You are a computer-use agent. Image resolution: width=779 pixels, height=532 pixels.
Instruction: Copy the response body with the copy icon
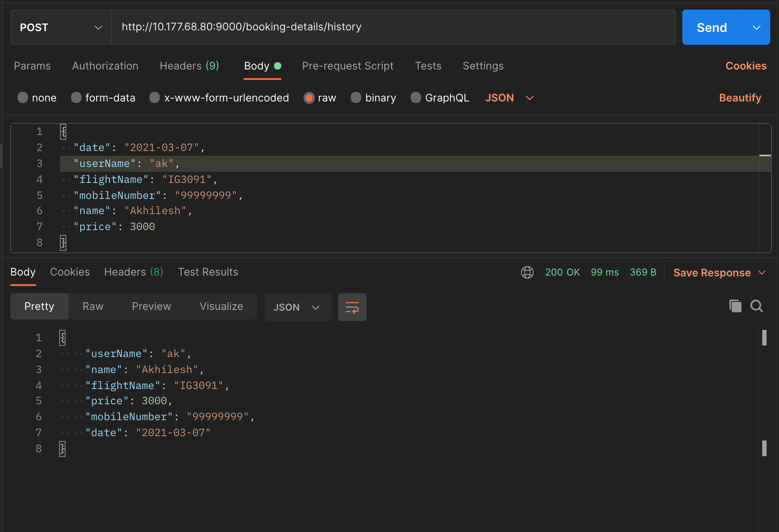pyautogui.click(x=735, y=306)
